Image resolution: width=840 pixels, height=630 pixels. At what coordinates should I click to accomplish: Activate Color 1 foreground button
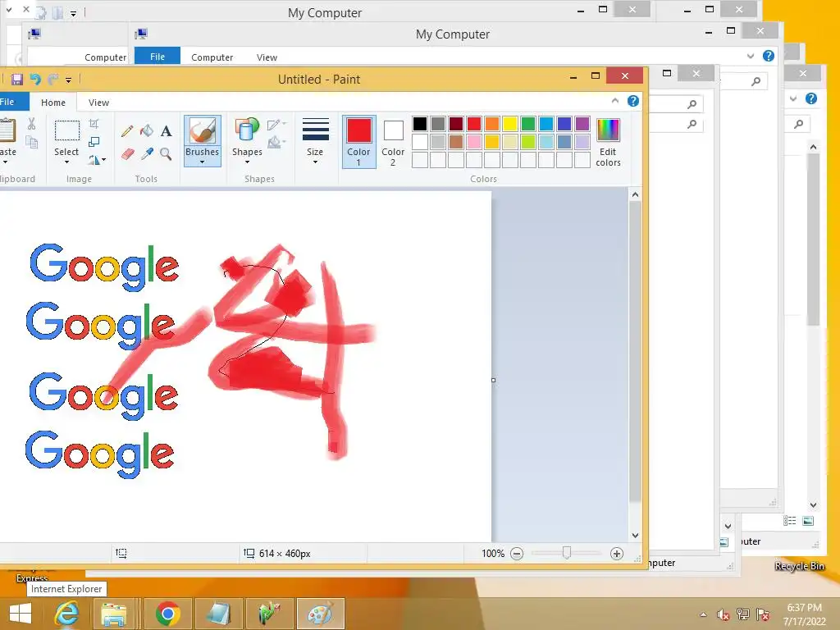tap(359, 142)
